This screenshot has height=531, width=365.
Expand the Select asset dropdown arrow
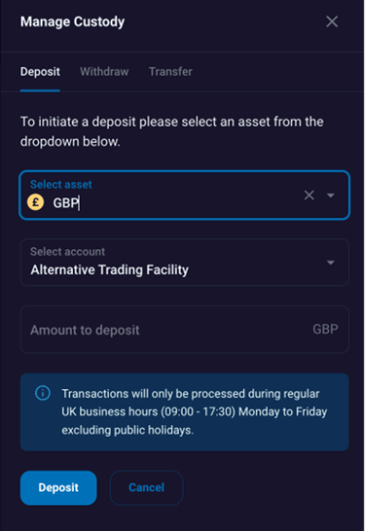(x=331, y=195)
